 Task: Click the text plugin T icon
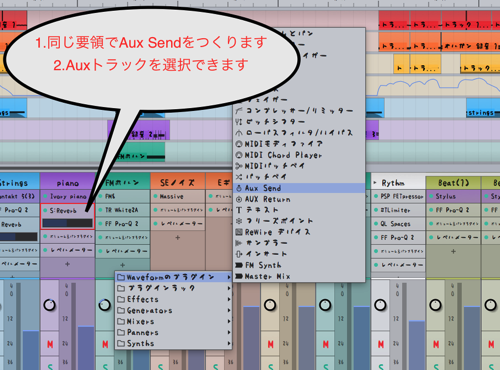239,210
